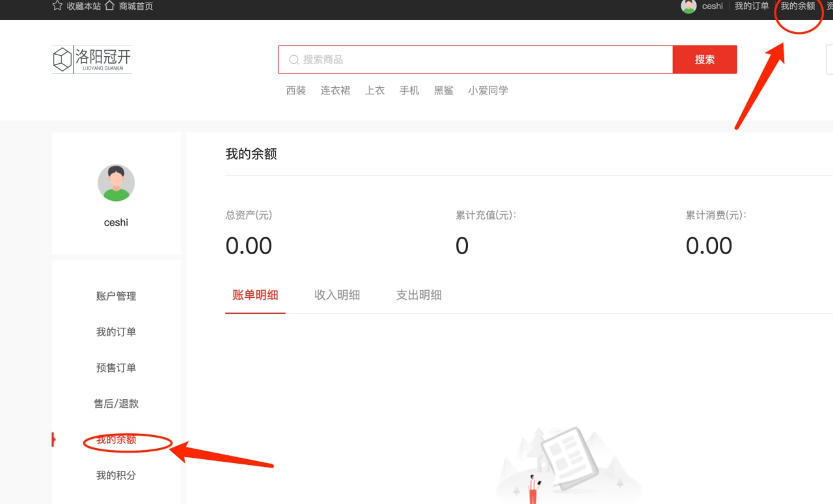Screen dimensions: 833x504
Task: Click the 累计充值(元) label
Action: coord(486,215)
